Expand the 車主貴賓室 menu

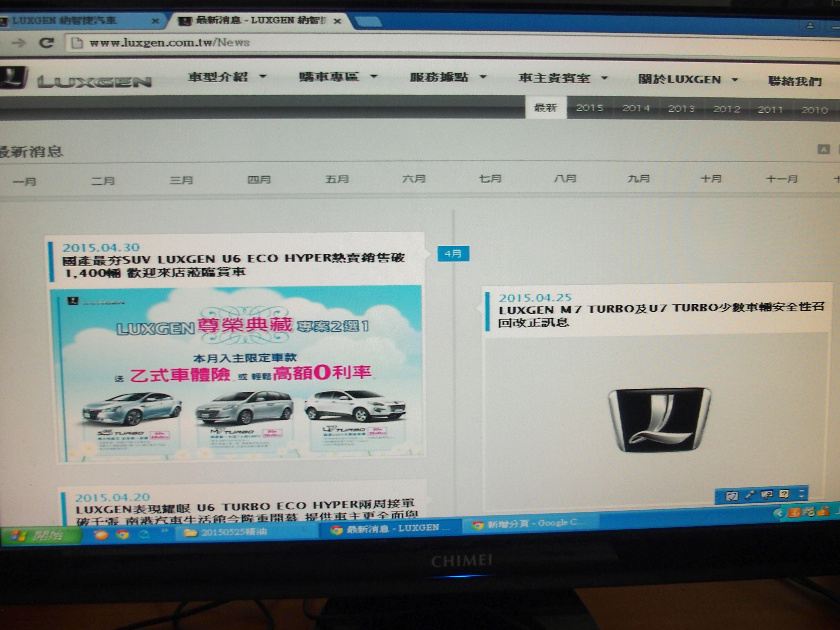pos(563,78)
